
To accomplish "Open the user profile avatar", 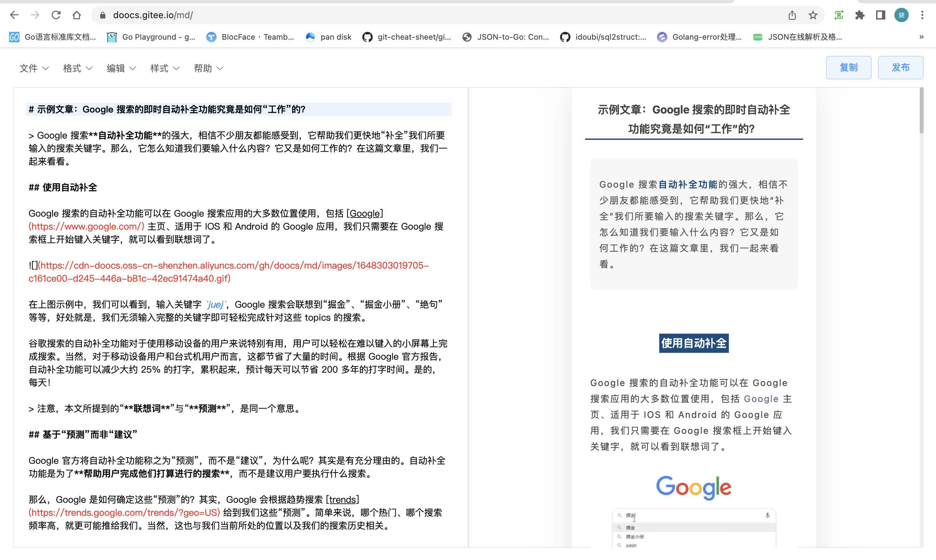I will pyautogui.click(x=902, y=15).
